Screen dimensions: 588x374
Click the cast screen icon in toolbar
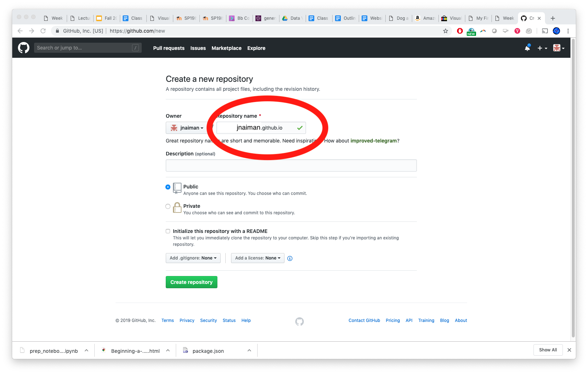point(545,31)
